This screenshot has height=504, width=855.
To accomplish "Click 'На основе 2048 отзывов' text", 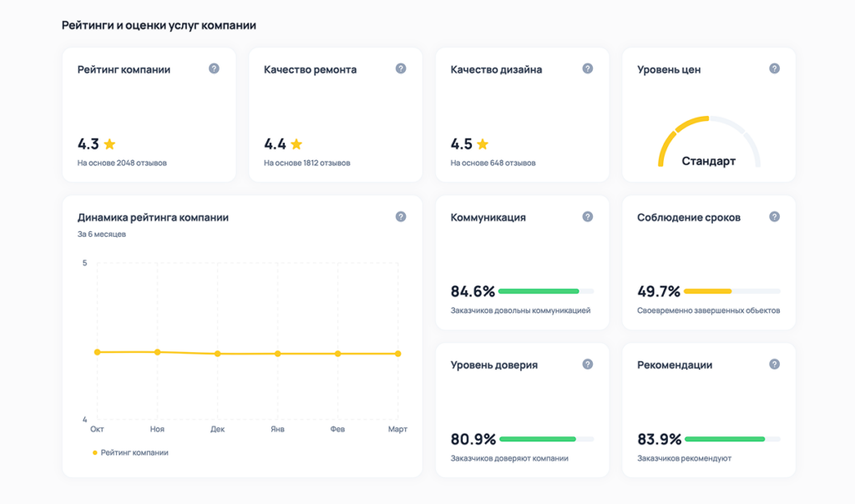I will click(x=122, y=163).
